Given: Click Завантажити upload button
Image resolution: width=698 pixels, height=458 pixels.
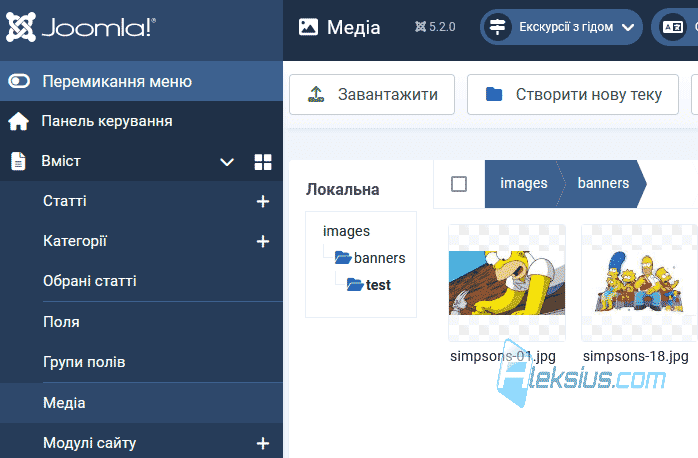Looking at the screenshot, I should coord(372,94).
